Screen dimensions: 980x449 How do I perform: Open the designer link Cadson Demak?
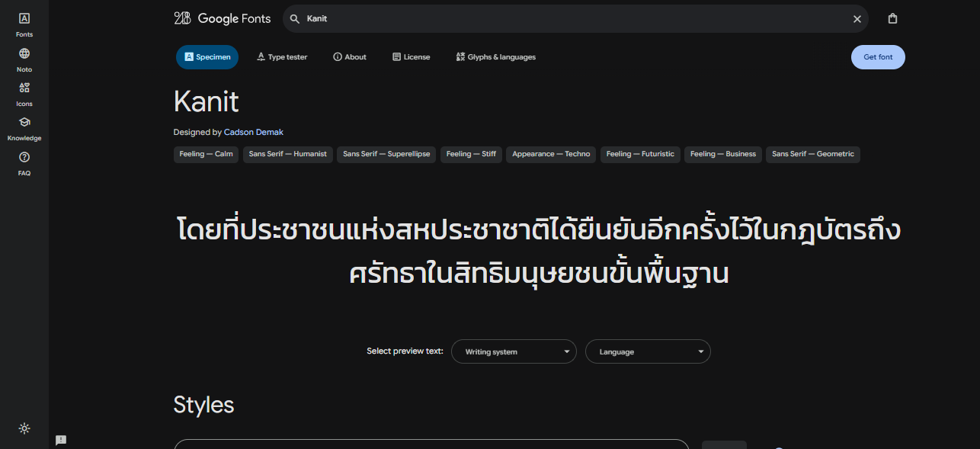point(254,132)
